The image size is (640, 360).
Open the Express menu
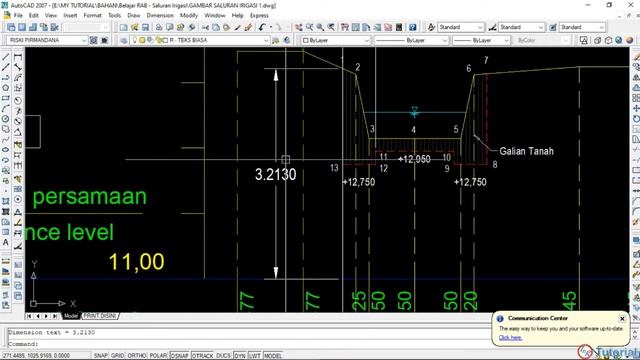259,16
